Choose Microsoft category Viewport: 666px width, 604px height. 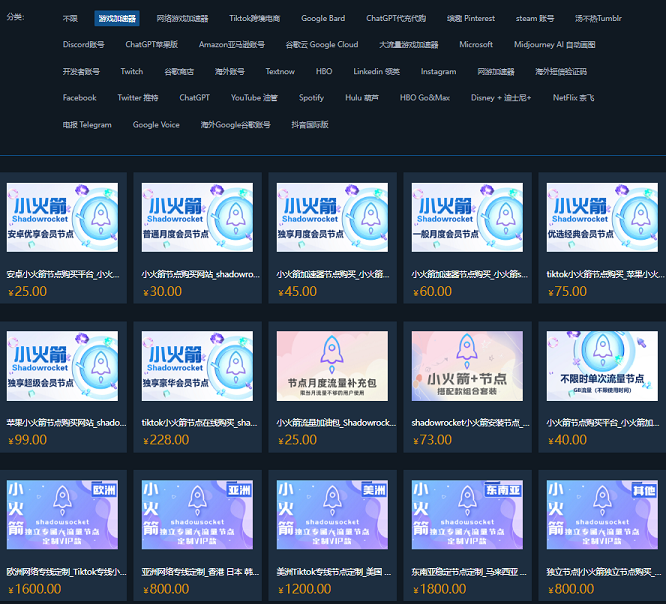[x=476, y=44]
